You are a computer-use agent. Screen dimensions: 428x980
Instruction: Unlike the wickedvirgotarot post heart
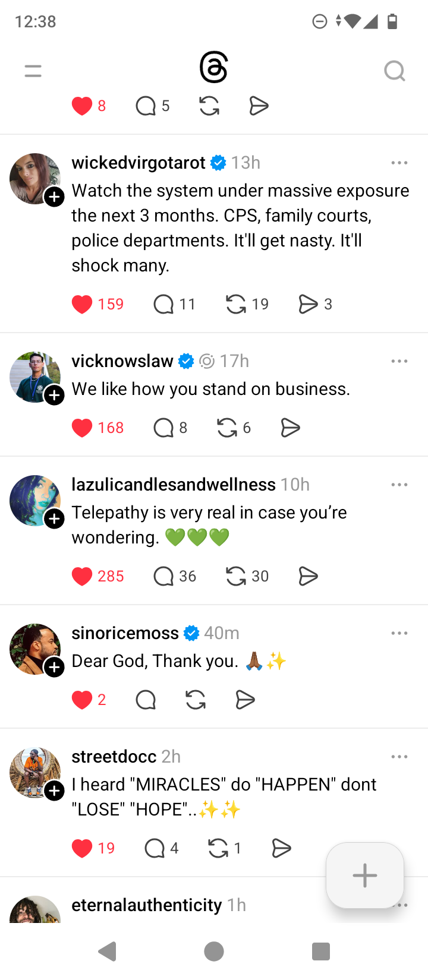click(x=82, y=304)
